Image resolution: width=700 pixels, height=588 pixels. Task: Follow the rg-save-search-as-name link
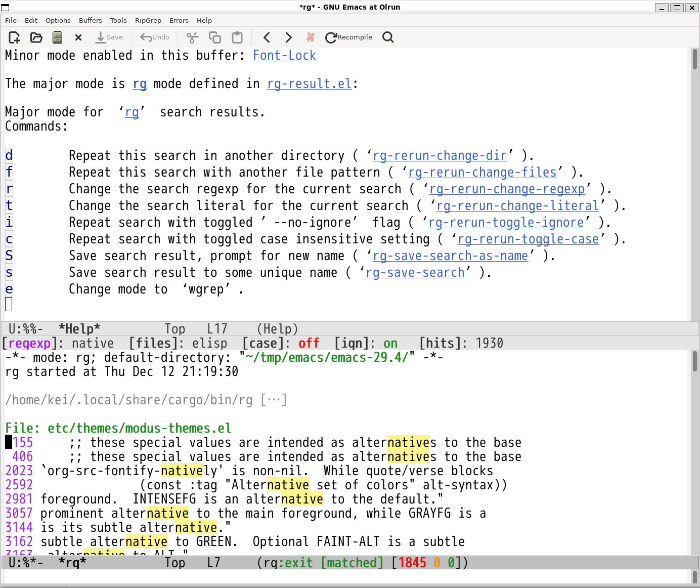450,256
